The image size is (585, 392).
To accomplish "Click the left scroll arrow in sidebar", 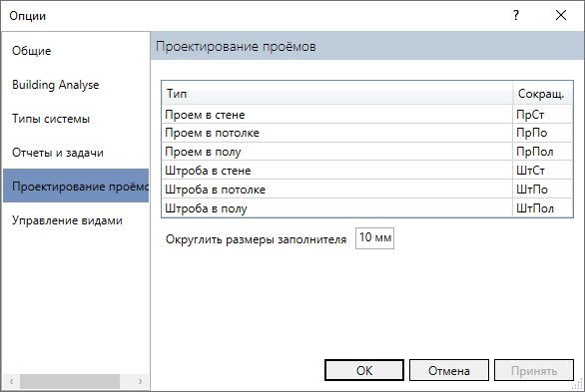I will (x=12, y=382).
